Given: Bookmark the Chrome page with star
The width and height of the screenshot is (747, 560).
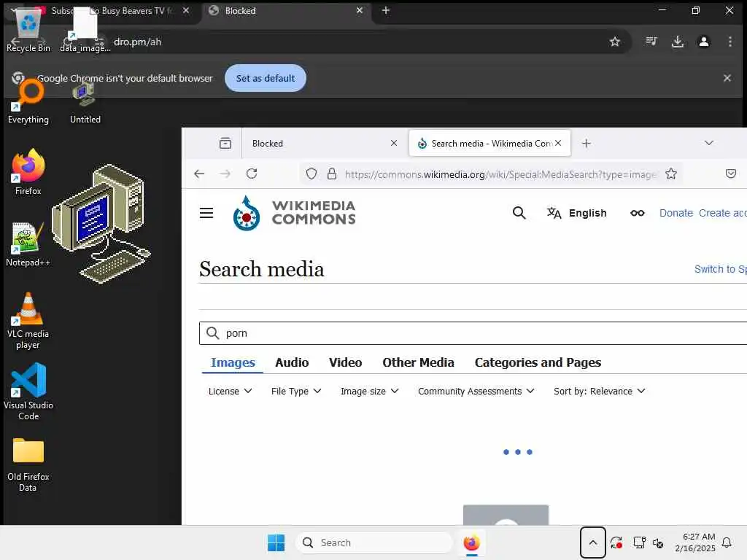Looking at the screenshot, I should click(x=614, y=42).
